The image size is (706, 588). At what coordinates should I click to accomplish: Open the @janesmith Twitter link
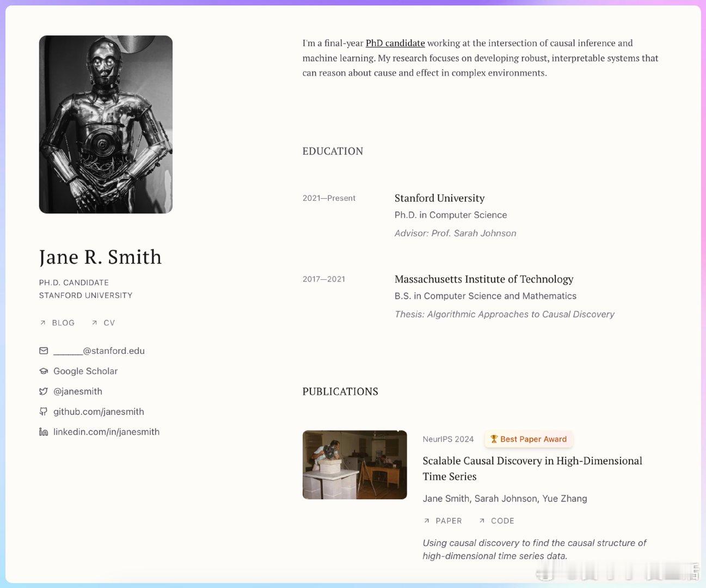pyautogui.click(x=78, y=391)
